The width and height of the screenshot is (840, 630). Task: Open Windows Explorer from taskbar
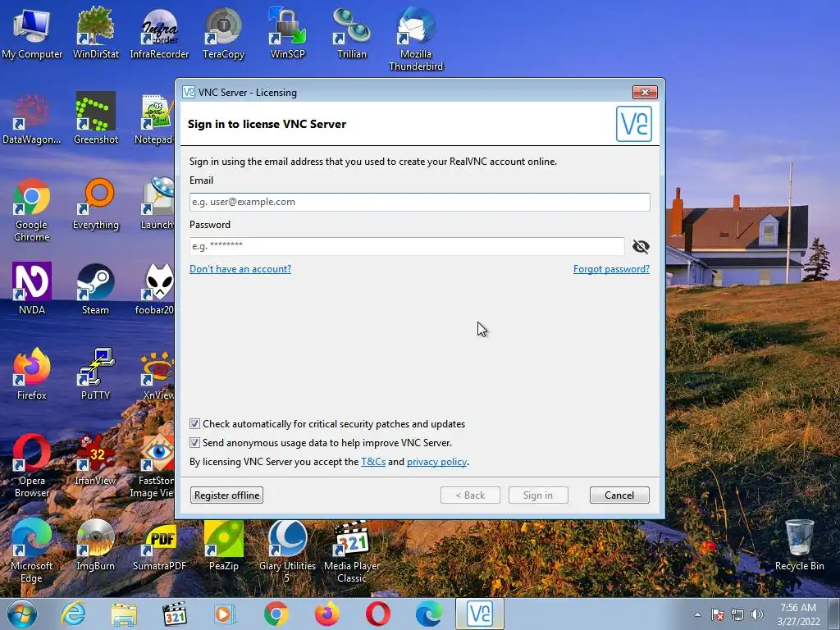click(x=124, y=614)
